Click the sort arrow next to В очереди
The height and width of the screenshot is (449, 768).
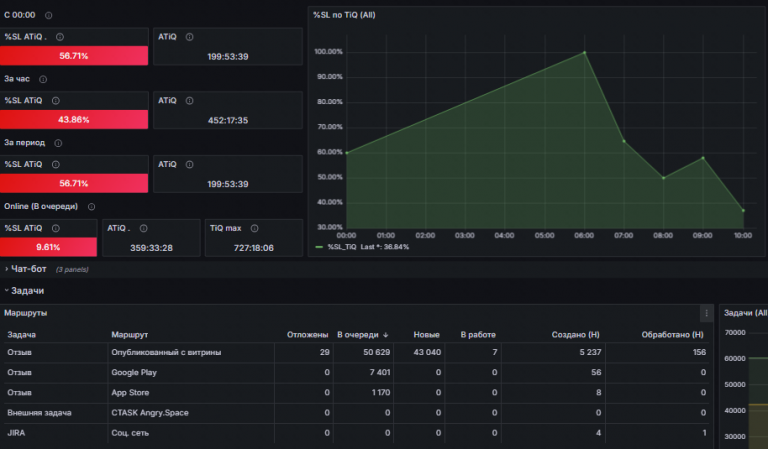[386, 335]
